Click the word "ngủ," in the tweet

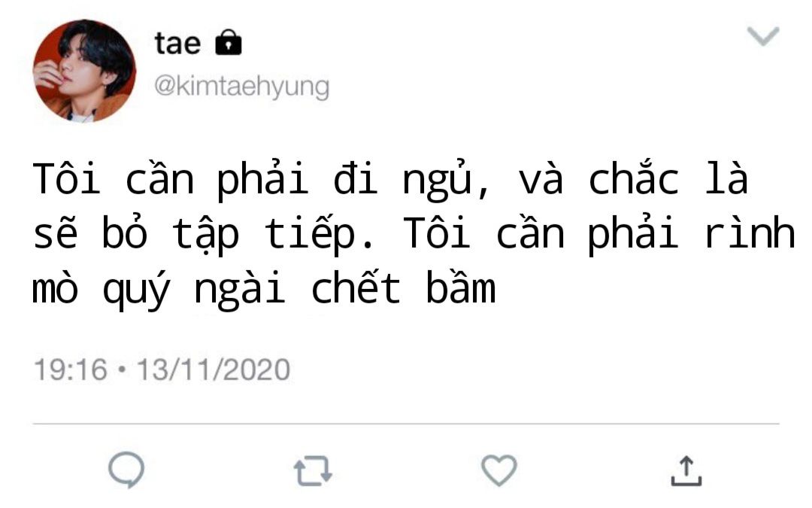tap(446, 179)
